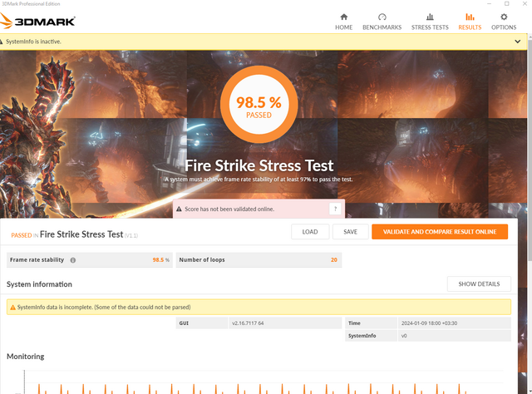Click the question mark help button
The width and height of the screenshot is (532, 394).
(335, 209)
